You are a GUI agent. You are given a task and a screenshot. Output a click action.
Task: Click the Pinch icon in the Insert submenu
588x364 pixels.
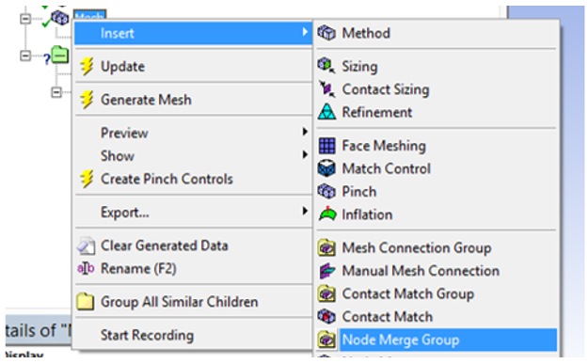[326, 192]
